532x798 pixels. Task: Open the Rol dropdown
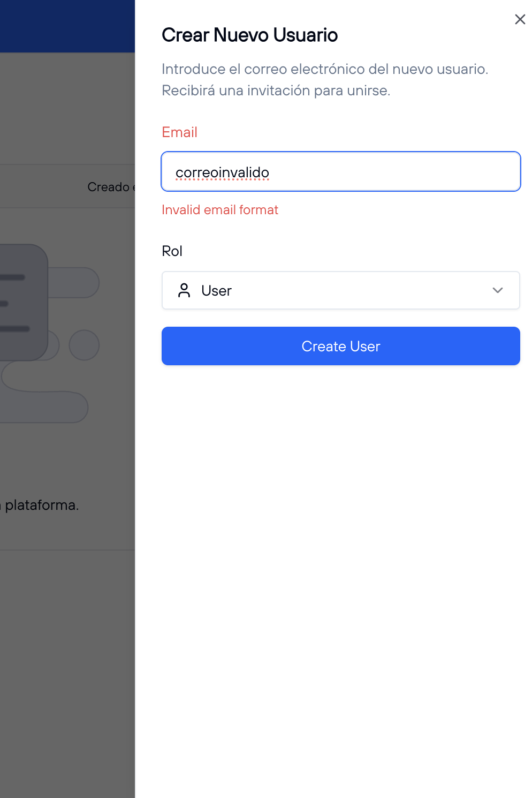340,290
